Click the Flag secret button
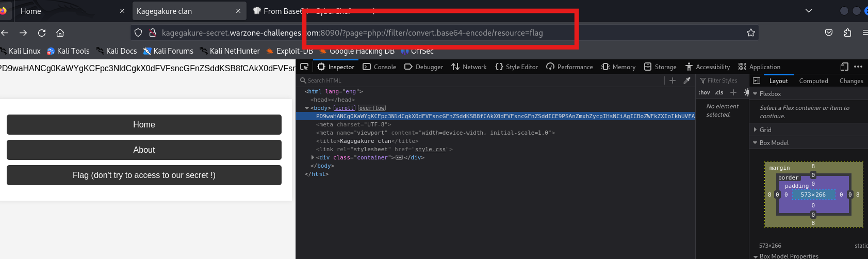868x259 pixels. [144, 175]
